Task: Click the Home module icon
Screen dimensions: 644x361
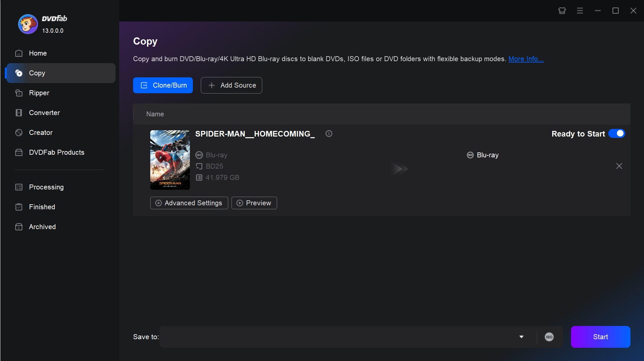Action: click(x=19, y=53)
